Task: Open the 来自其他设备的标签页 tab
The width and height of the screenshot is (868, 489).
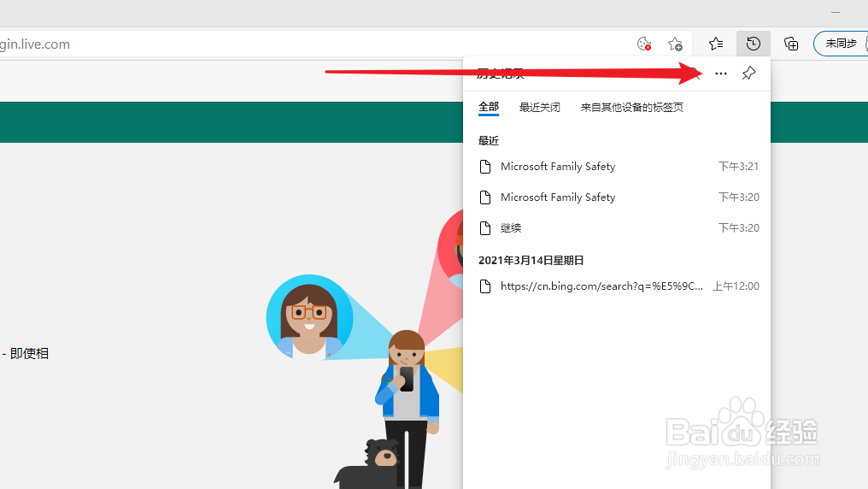Action: pyautogui.click(x=631, y=108)
